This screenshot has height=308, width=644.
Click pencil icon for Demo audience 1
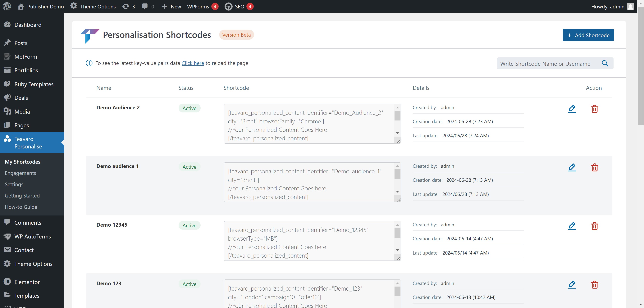[572, 167]
